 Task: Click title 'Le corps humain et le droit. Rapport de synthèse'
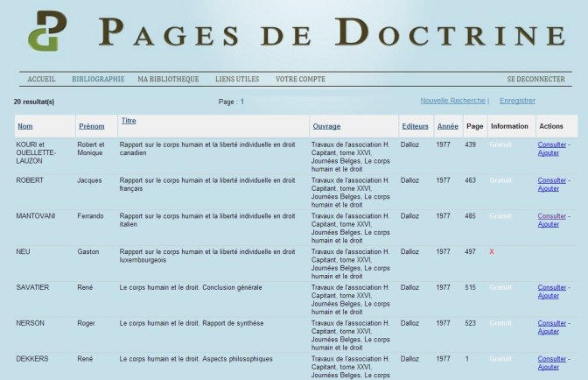192,323
